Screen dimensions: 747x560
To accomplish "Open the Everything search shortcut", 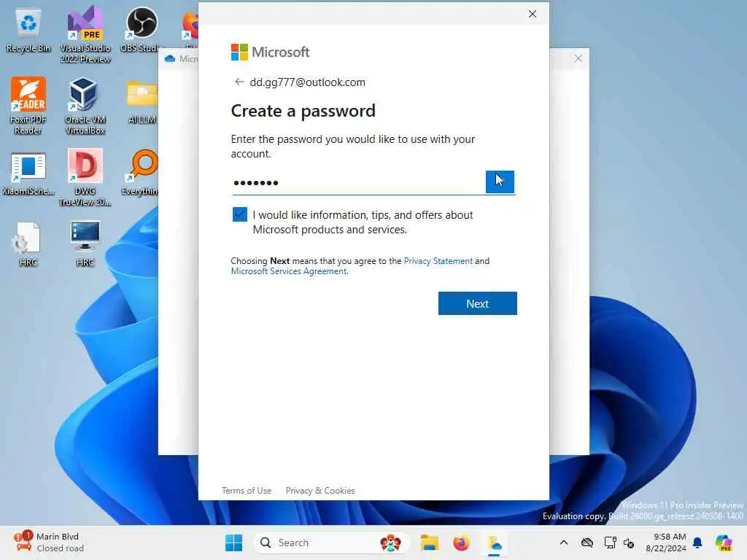I will (x=141, y=172).
